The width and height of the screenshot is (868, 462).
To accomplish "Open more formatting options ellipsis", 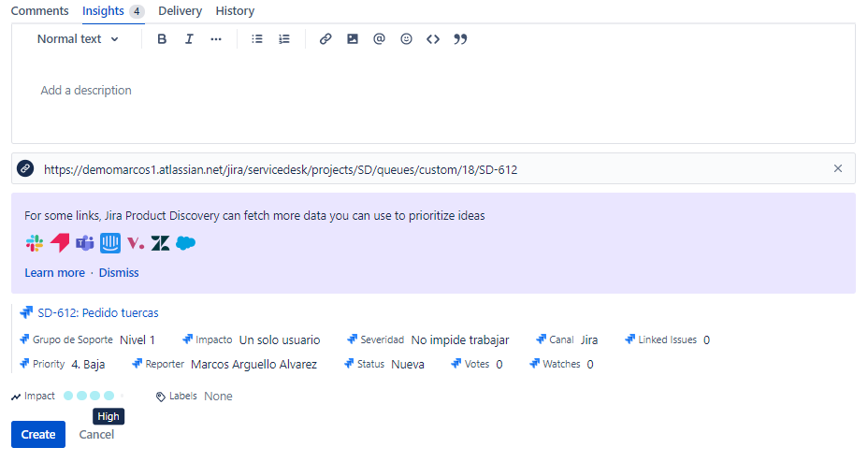I will (216, 39).
